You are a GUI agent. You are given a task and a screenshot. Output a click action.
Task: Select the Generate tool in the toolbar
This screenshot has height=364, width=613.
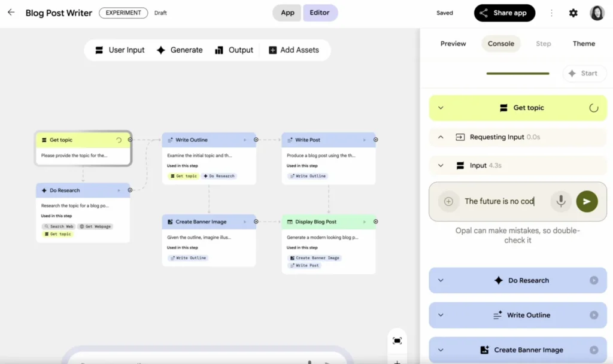tap(179, 50)
